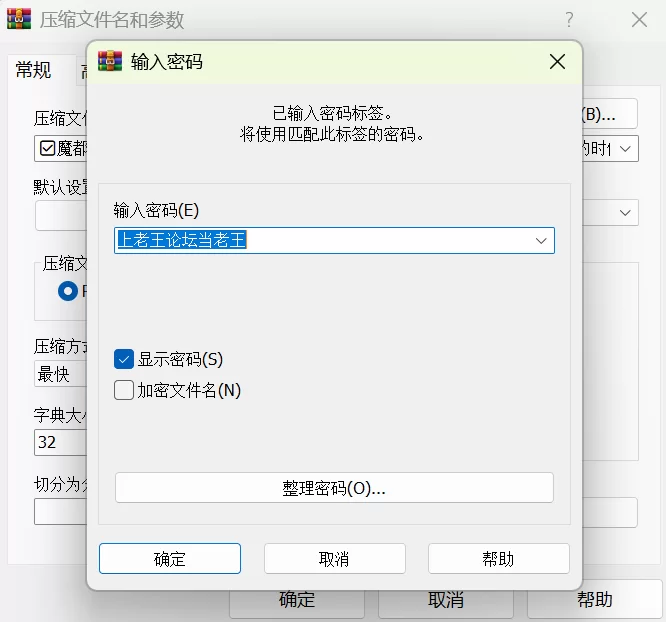Open the 最快 compression method dropdown
666x622 pixels.
click(60, 374)
